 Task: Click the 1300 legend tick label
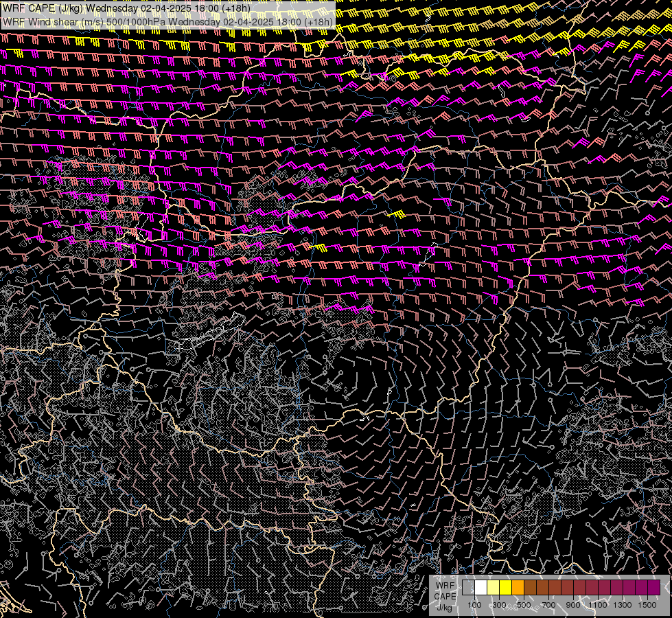click(x=623, y=605)
